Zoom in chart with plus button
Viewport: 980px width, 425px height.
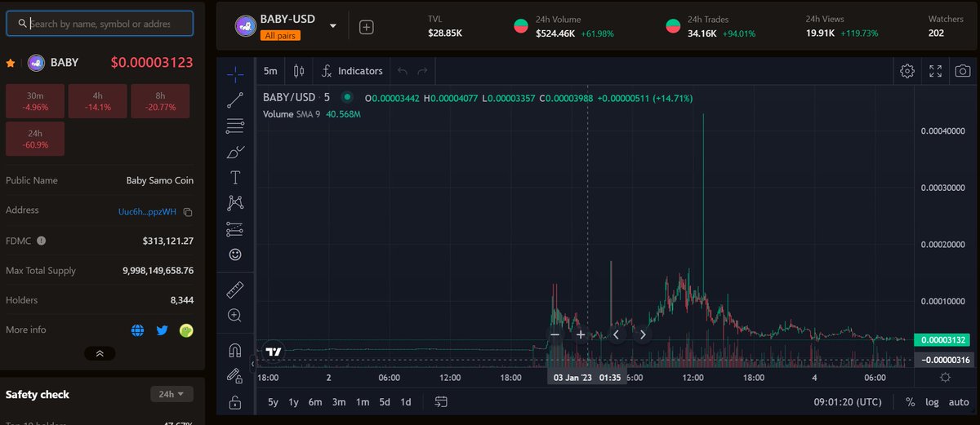[581, 334]
